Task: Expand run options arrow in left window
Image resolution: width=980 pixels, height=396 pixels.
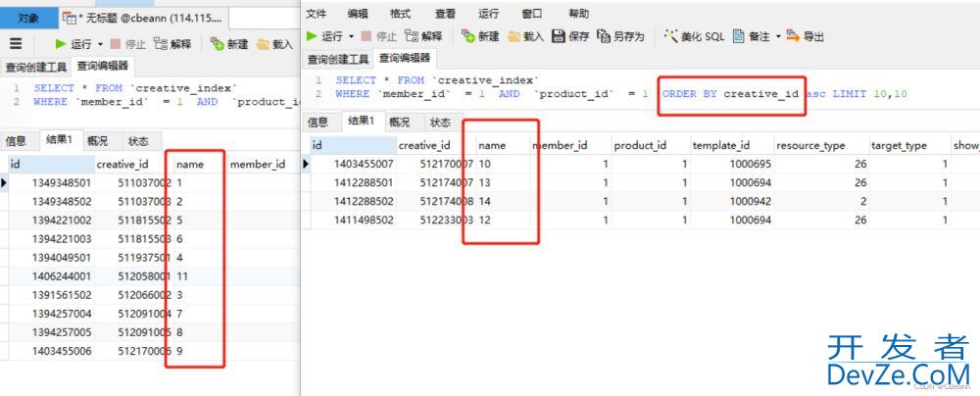Action: click(100, 44)
